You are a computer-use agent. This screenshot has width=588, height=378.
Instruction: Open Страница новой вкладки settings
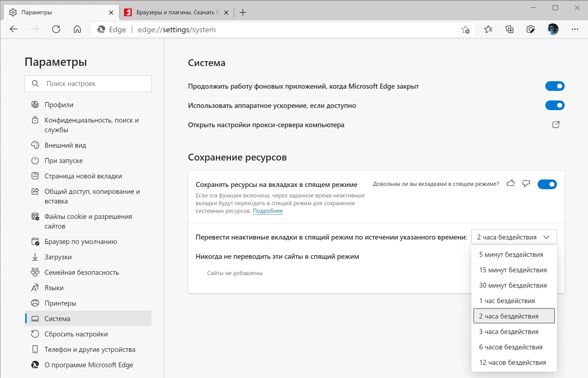point(88,176)
